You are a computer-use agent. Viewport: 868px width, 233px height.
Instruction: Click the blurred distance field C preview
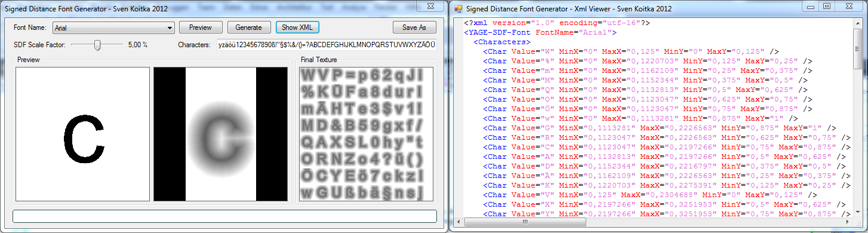pos(221,134)
